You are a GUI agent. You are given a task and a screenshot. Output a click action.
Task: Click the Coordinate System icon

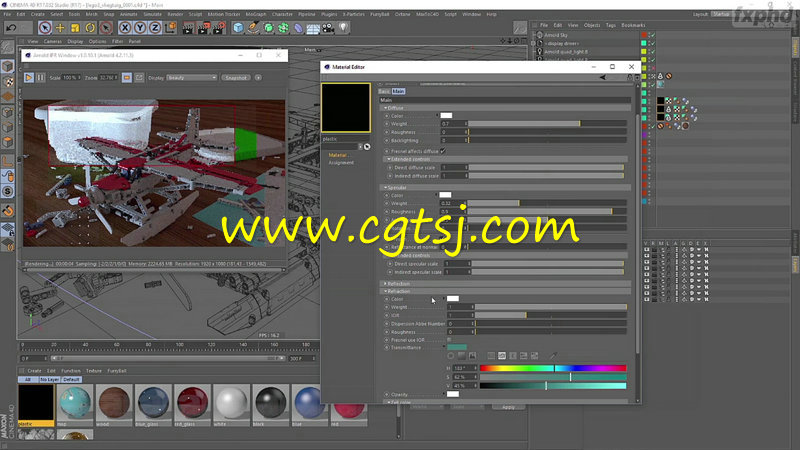coord(170,28)
